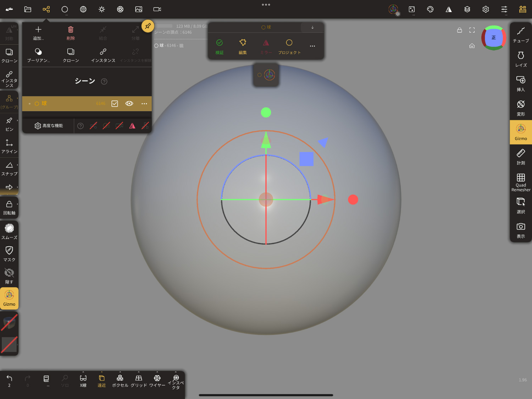This screenshot has width=532, height=399.
Task: Click the front face of view cube
Action: (x=493, y=38)
